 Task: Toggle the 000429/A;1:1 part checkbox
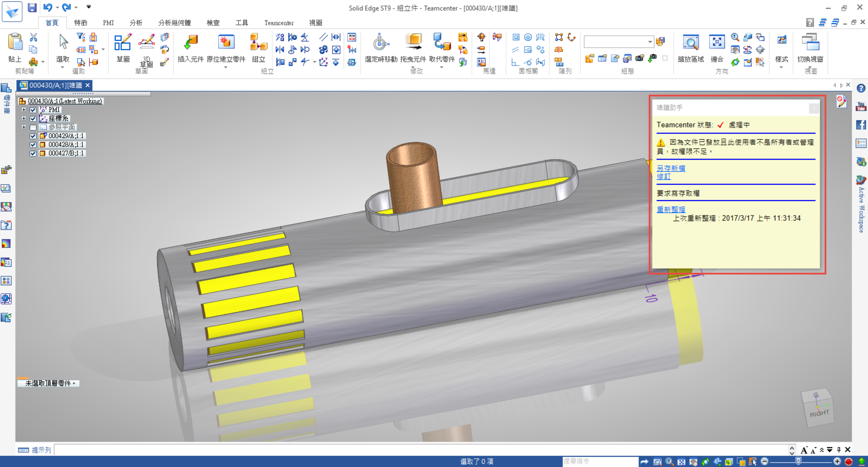click(x=33, y=136)
